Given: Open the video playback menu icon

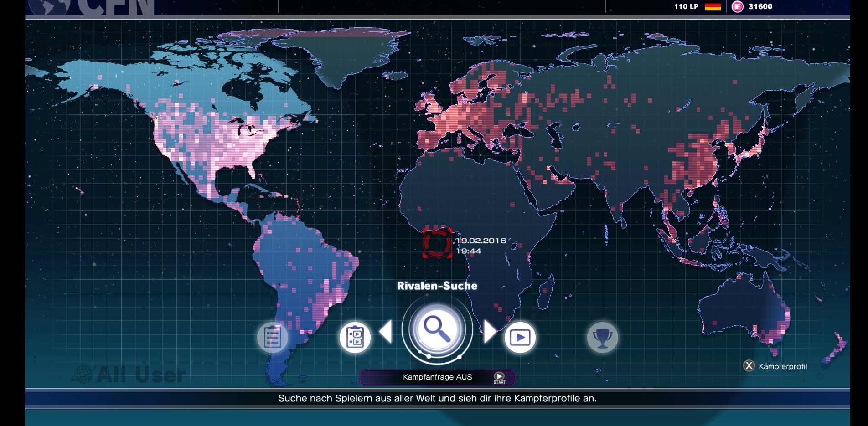Looking at the screenshot, I should pos(520,338).
